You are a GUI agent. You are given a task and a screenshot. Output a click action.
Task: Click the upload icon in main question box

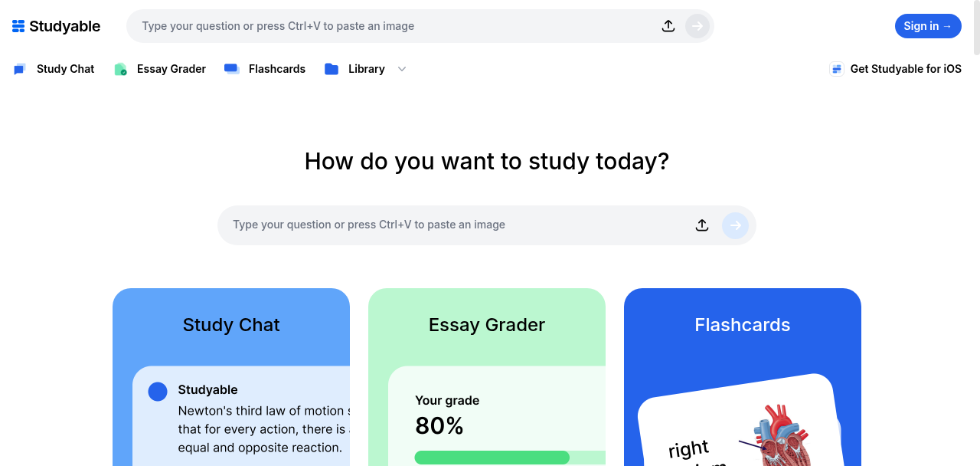(702, 225)
